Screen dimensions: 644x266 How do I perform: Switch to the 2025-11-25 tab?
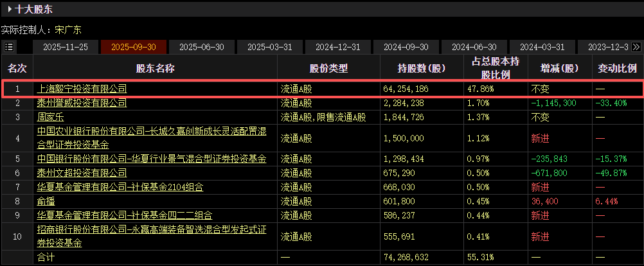click(66, 47)
